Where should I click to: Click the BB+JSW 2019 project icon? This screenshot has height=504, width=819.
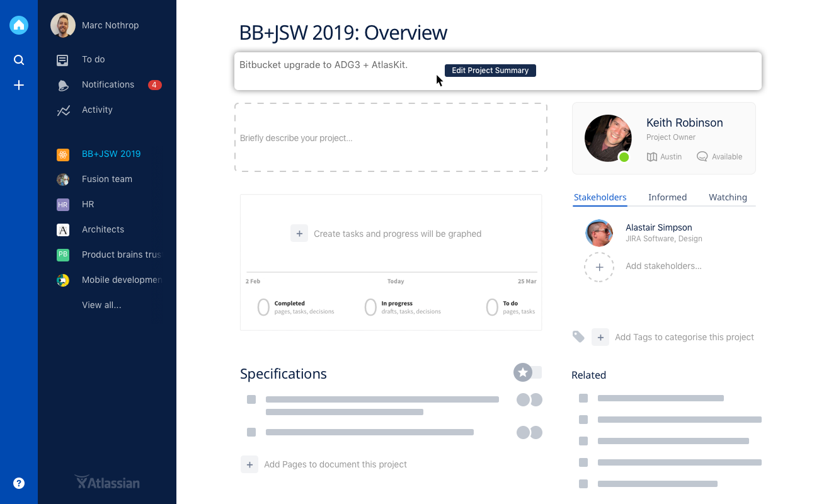63,154
